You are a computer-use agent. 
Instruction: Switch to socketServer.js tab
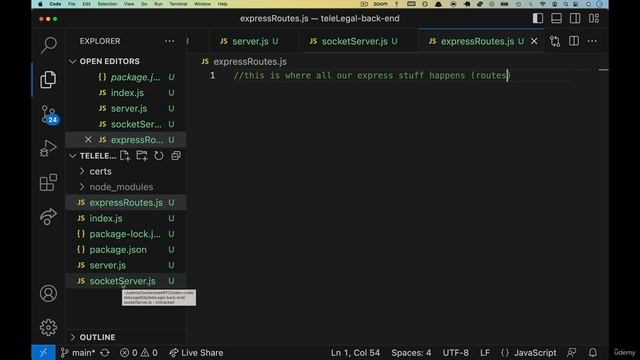click(354, 41)
